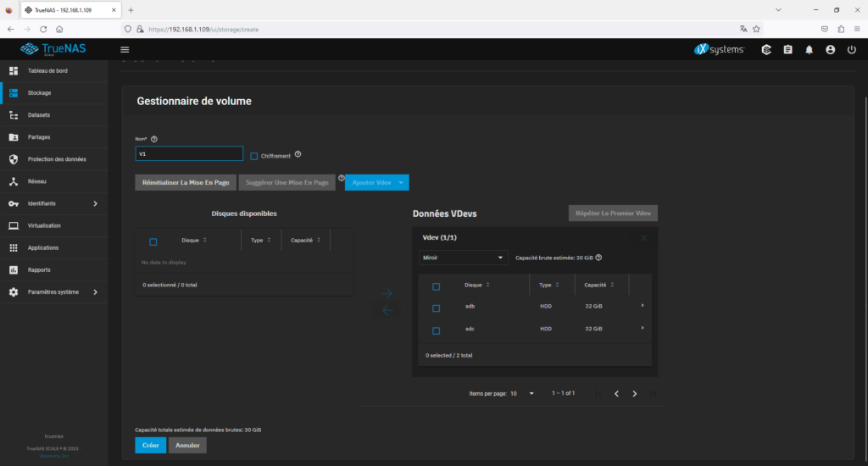Open the user account icon
Screen dimensions: 868x466
[830, 50]
